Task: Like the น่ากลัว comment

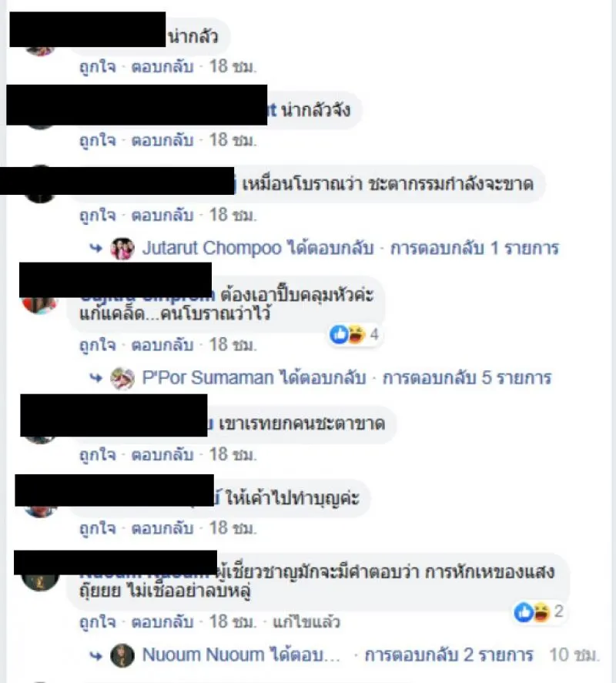Action: click(98, 67)
